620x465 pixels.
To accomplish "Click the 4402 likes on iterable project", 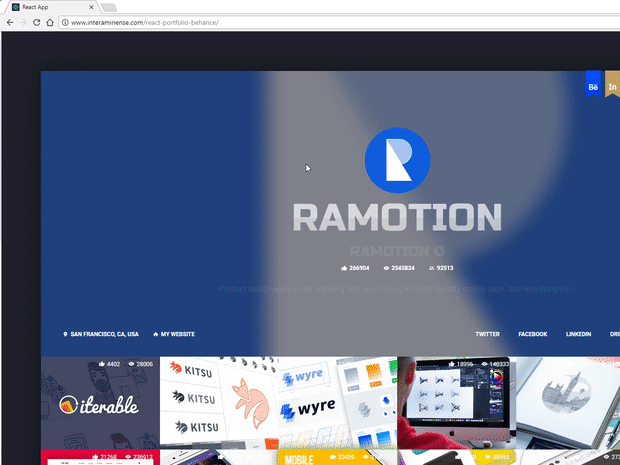I will point(110,364).
